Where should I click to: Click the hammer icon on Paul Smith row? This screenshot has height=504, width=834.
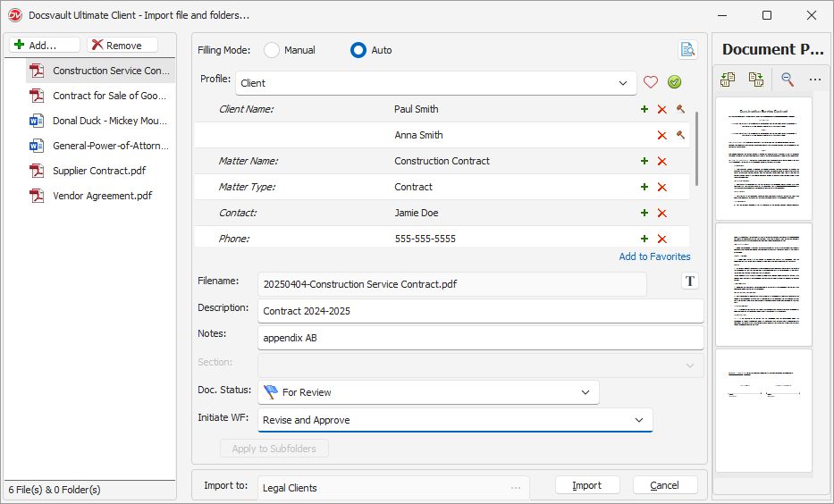pos(680,109)
